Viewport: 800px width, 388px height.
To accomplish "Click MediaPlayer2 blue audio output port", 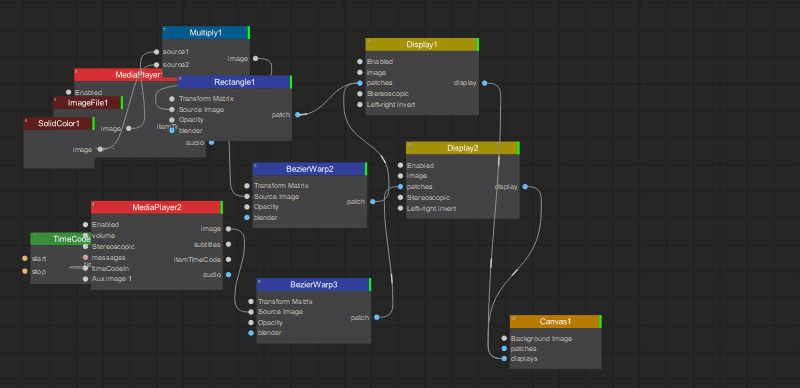I will point(228,275).
